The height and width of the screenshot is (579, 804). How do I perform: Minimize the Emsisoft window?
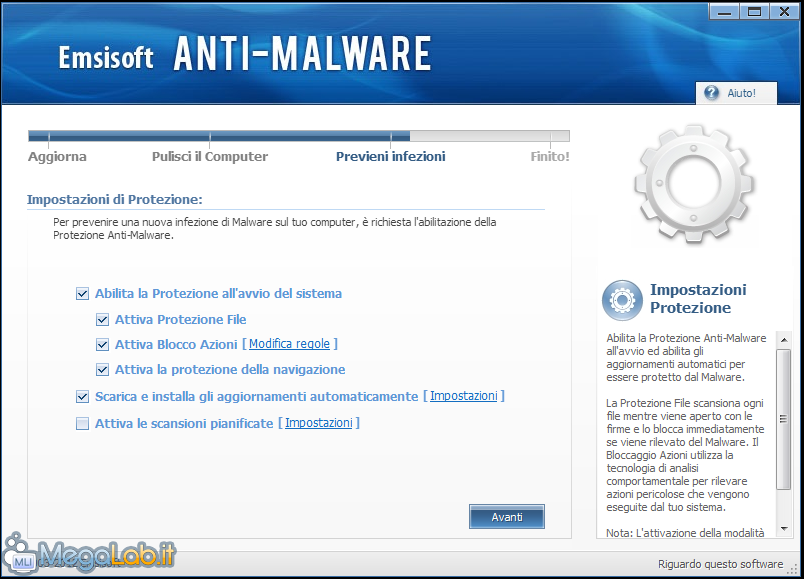[724, 11]
